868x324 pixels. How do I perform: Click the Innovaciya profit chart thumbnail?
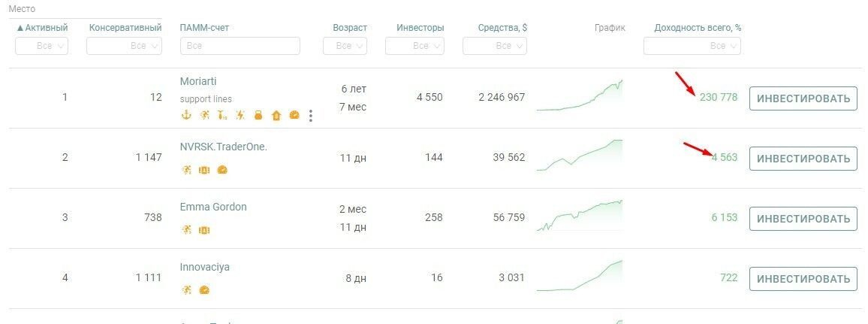tap(580, 276)
